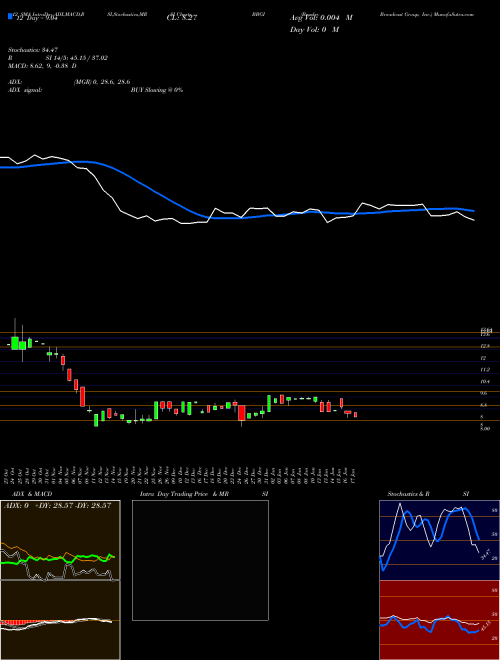Click the Avg Vol: 0.004 M label
This screenshot has height=660, width=500.
[x=321, y=18]
